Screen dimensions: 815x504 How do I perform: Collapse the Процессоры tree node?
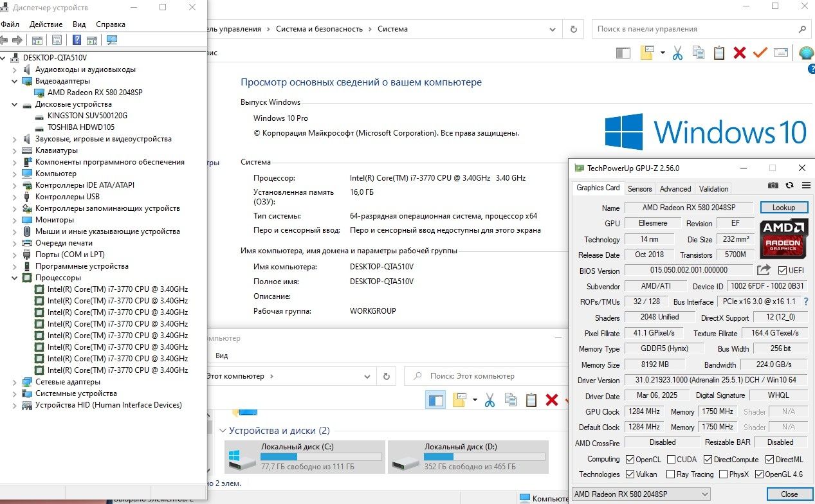point(15,278)
